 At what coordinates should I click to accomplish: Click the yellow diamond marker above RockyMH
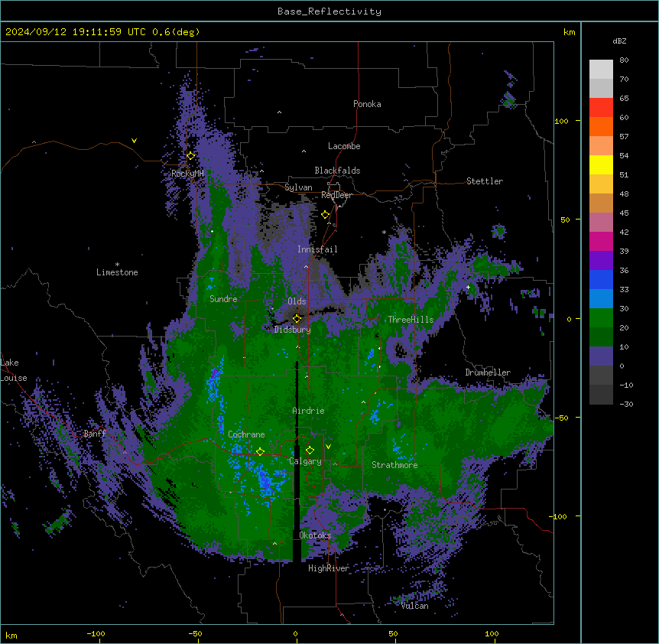(x=191, y=156)
